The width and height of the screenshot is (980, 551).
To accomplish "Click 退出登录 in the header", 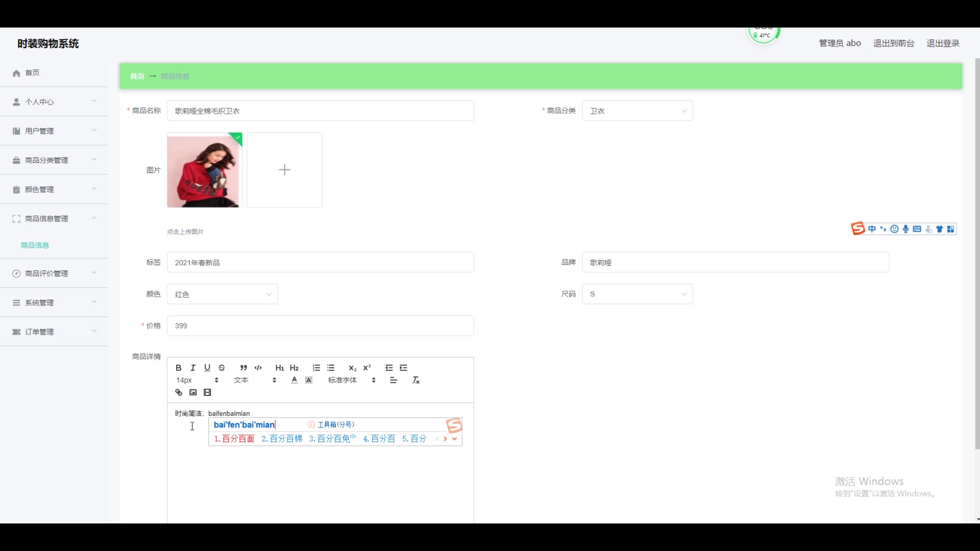I will (x=943, y=43).
